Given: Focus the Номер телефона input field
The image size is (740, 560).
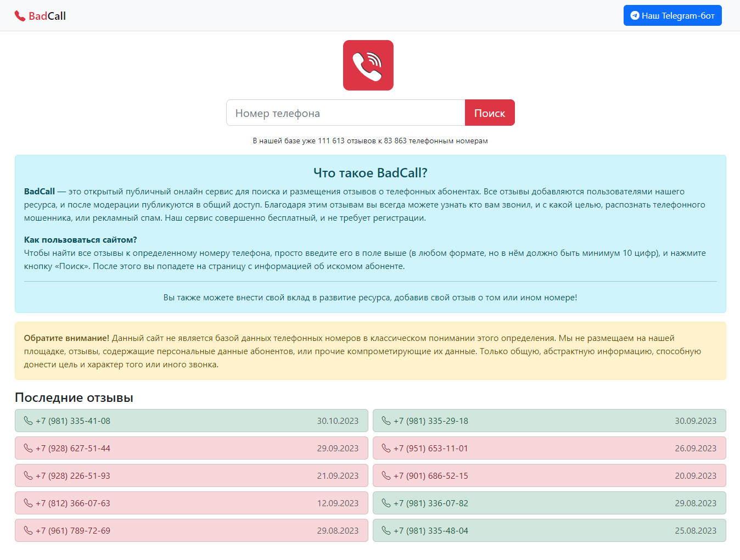Looking at the screenshot, I should [346, 113].
